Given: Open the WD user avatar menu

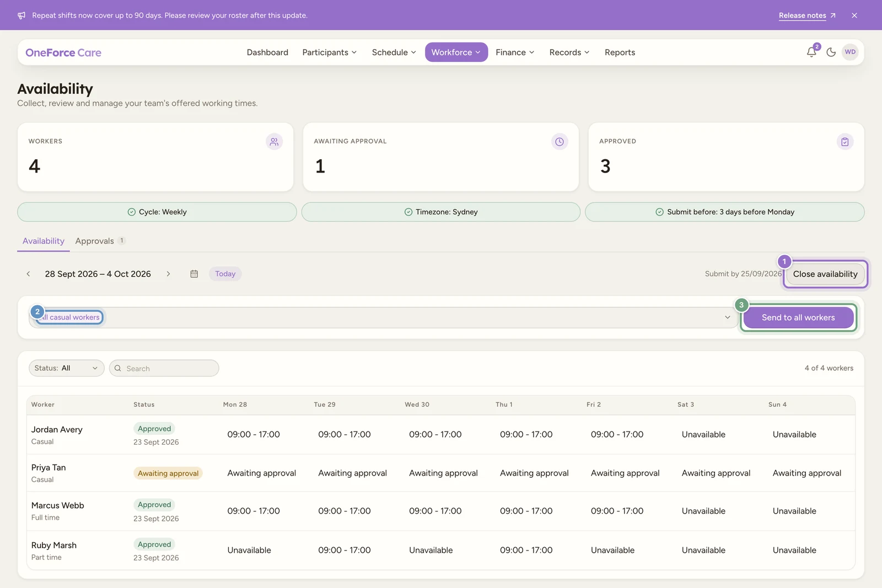Looking at the screenshot, I should click(x=850, y=52).
